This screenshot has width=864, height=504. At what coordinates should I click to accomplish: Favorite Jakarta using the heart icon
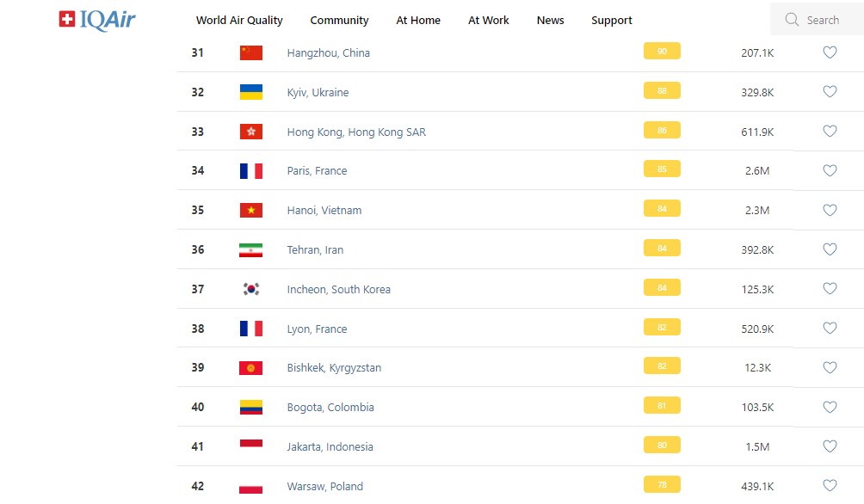(x=830, y=446)
